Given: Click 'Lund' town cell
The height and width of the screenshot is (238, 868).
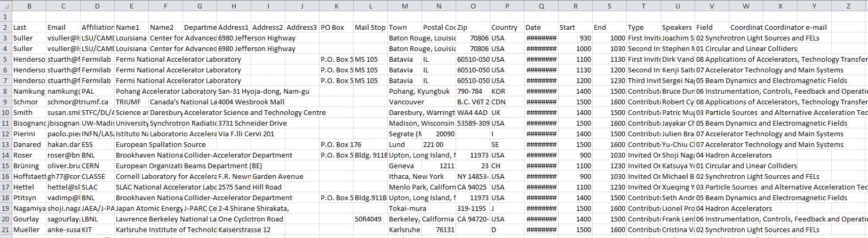Looking at the screenshot, I should [x=404, y=144].
